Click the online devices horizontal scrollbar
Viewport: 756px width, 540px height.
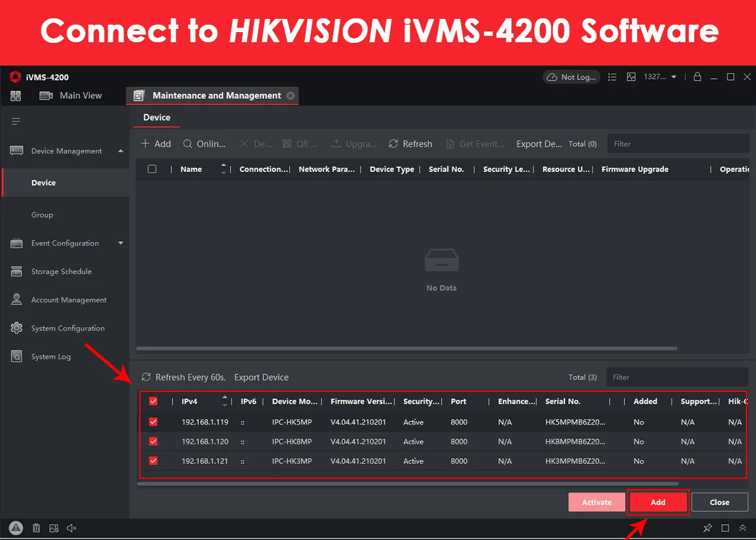click(x=408, y=484)
